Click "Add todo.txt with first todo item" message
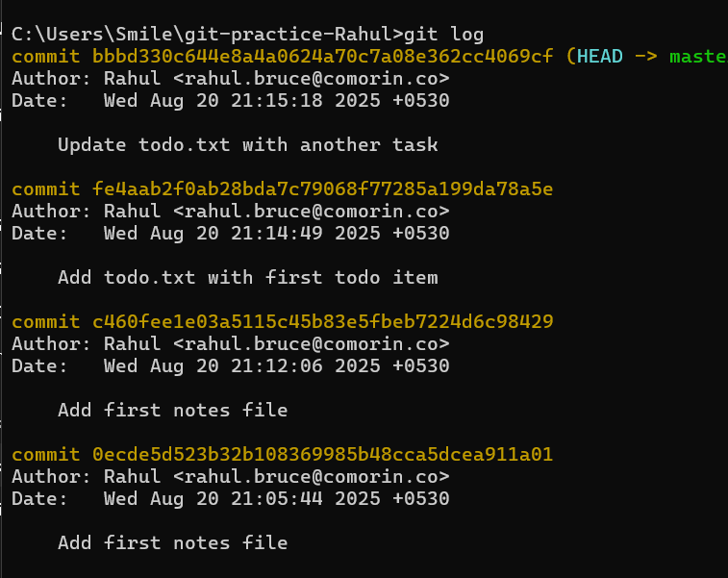This screenshot has width=728, height=578. point(247,277)
